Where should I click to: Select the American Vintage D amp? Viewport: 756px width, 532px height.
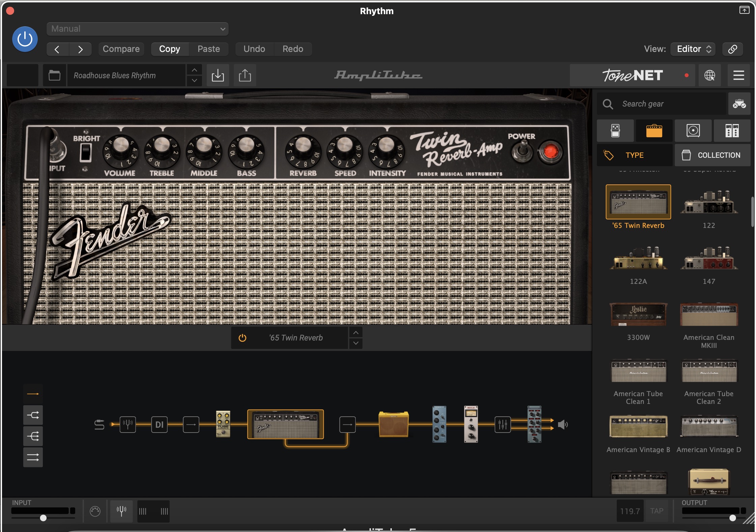[x=709, y=426]
